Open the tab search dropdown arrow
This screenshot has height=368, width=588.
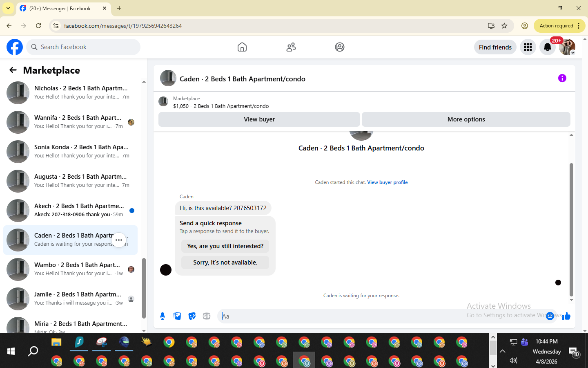pos(8,8)
